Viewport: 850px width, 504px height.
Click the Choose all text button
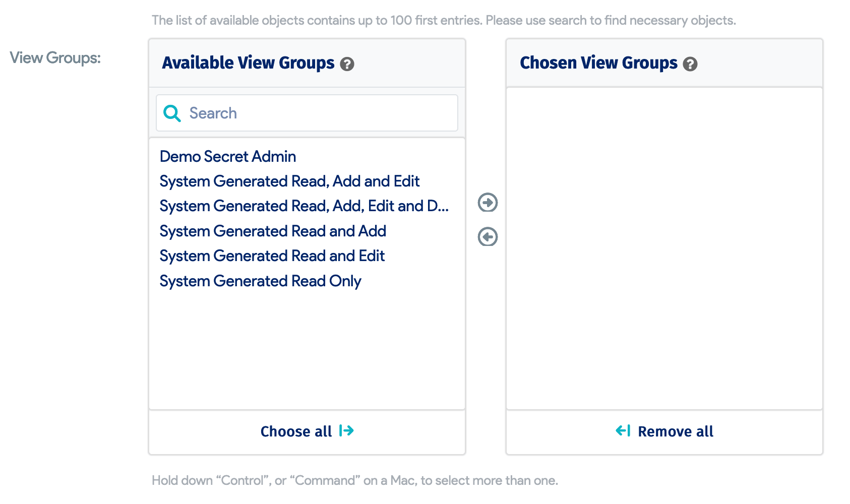[296, 431]
